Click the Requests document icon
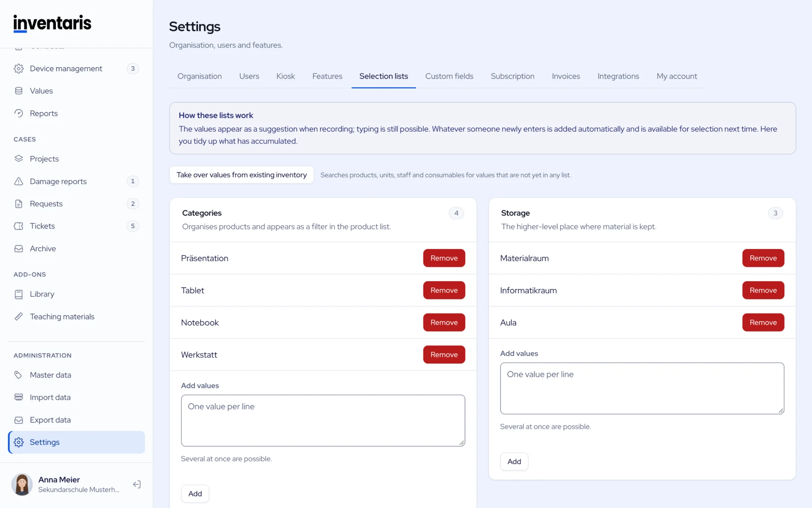Viewport: 812px width, 508px height. [19, 204]
